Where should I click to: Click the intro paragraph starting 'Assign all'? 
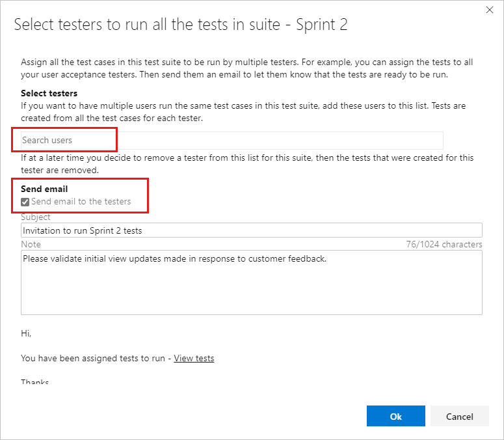click(247, 68)
